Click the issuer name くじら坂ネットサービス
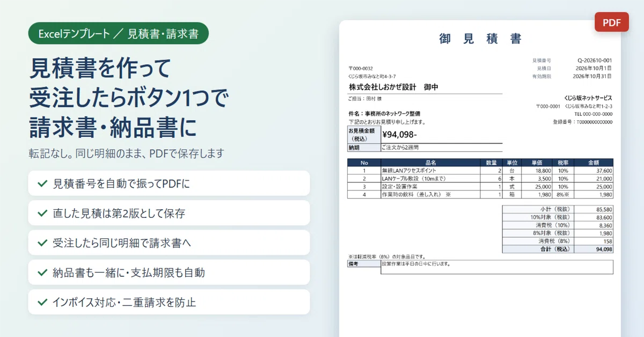 coord(588,98)
